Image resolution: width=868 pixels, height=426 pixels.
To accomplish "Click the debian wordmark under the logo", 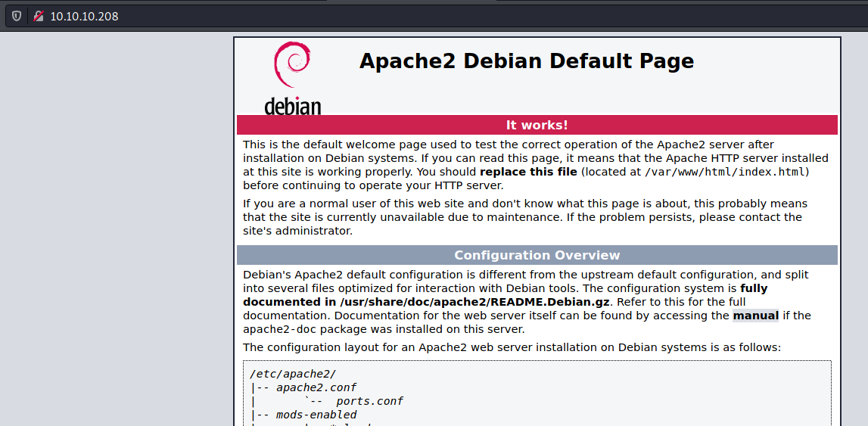I will tap(292, 105).
